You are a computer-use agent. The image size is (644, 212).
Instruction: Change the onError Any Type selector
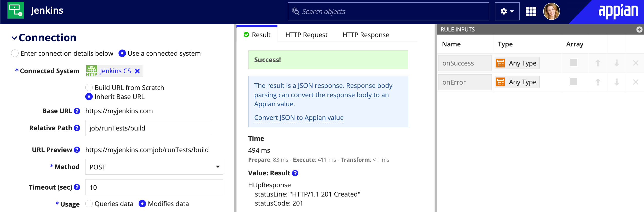(x=517, y=82)
